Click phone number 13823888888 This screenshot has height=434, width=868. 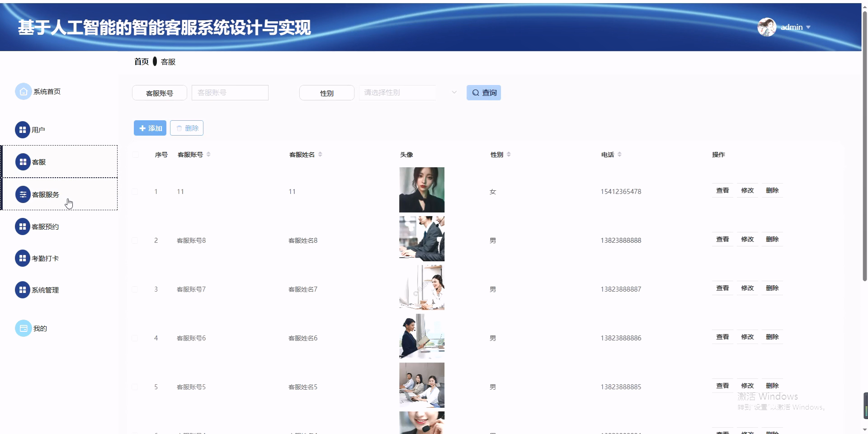[x=621, y=241]
